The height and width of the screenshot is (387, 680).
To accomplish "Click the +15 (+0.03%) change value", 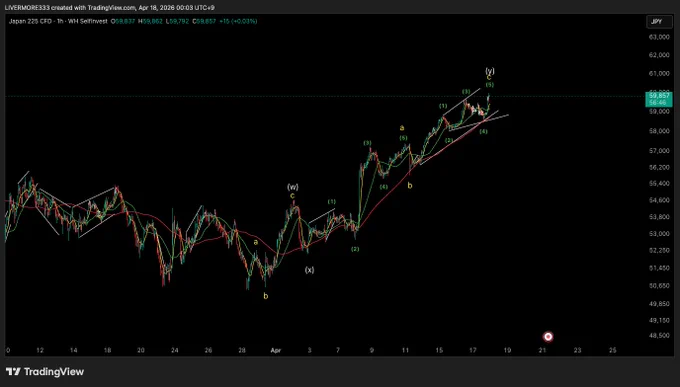I will click(x=238, y=21).
